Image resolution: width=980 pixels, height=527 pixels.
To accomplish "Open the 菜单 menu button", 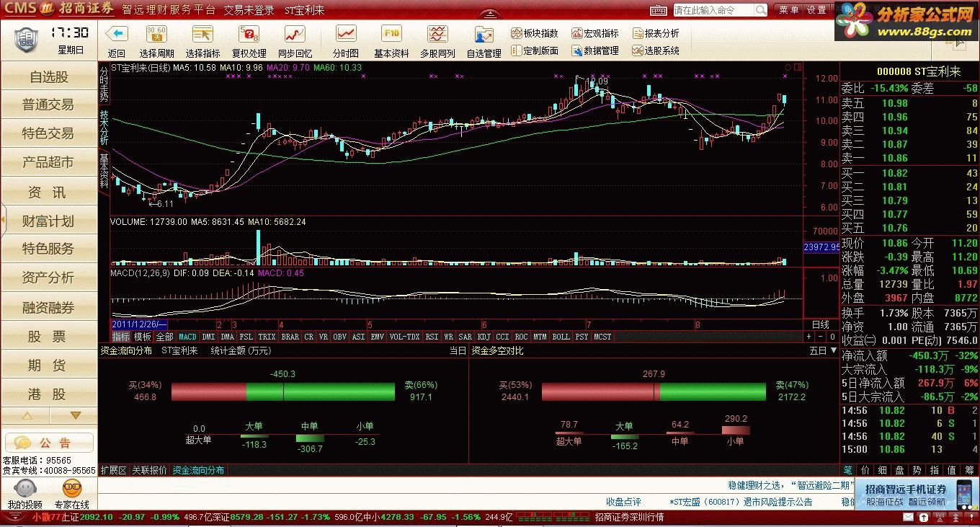I will (x=788, y=10).
